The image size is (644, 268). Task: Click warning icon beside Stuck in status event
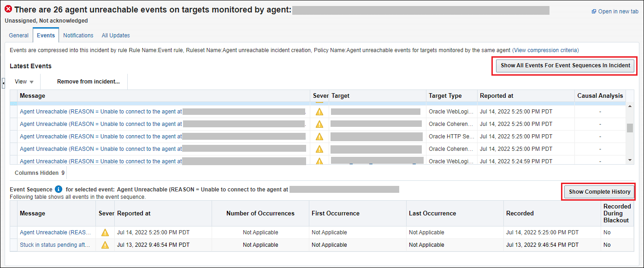105,245
